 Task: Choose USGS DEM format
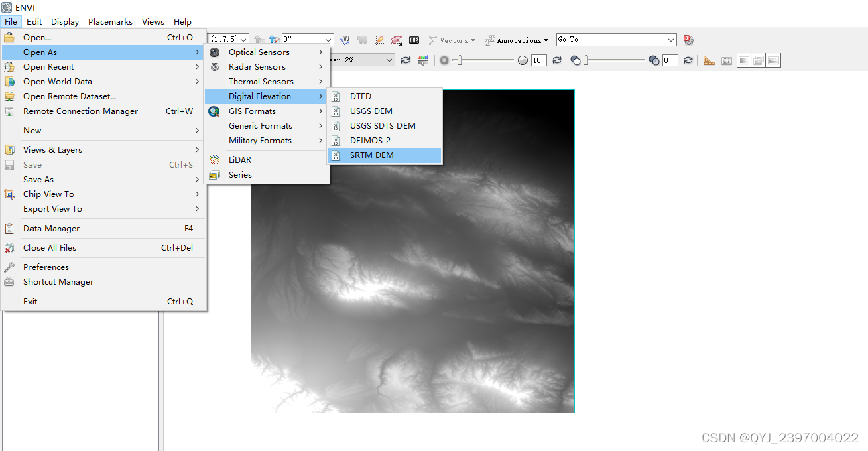tap(385, 111)
